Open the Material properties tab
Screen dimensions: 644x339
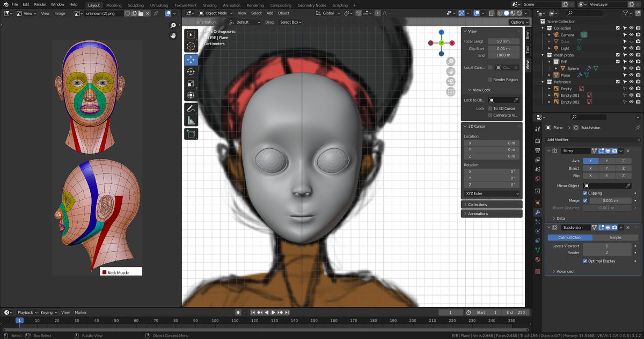coord(538,259)
